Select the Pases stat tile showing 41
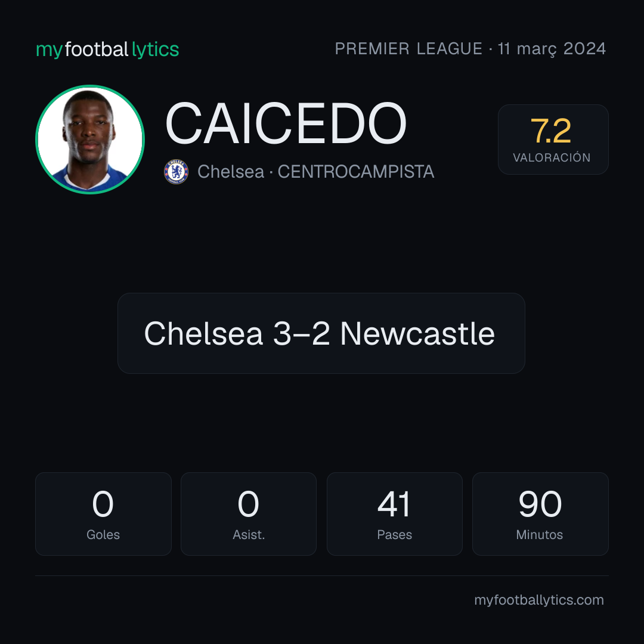Viewport: 644px width, 644px height. [394, 514]
